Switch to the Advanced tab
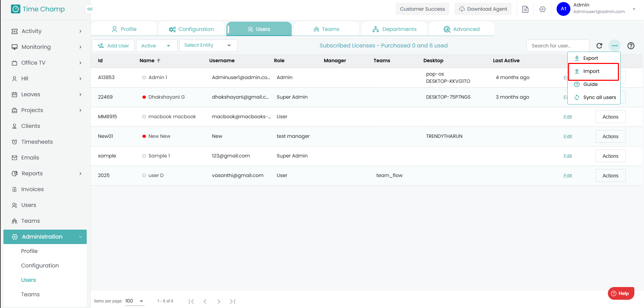644x308 pixels. [x=462, y=29]
